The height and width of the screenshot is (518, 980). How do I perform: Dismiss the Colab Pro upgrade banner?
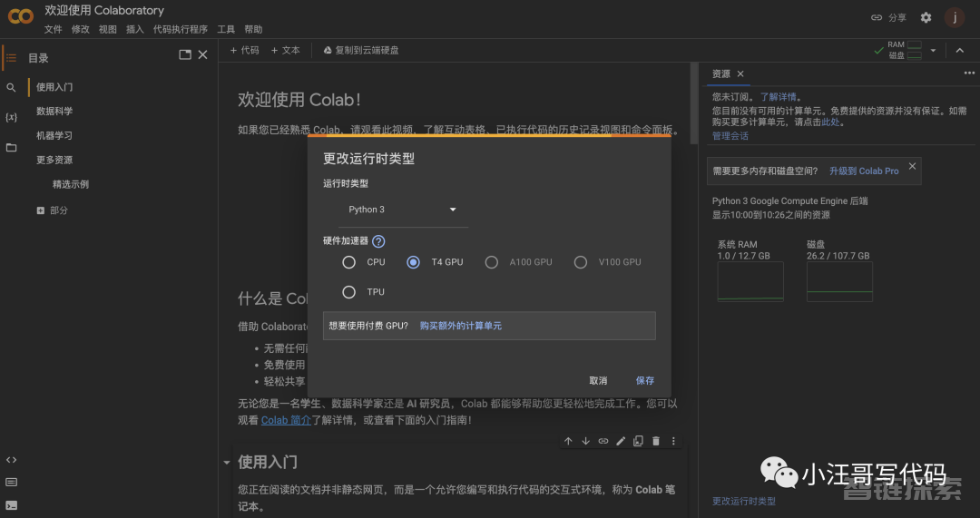912,166
